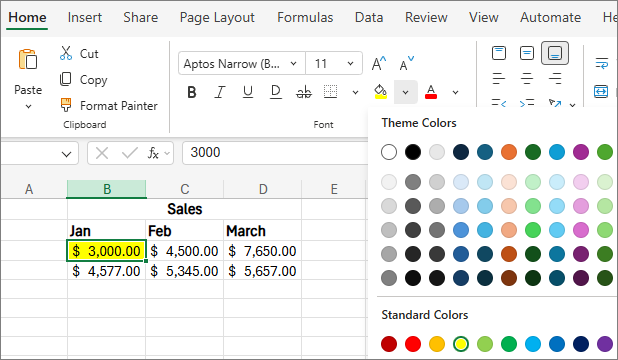618x360 pixels.
Task: Select the cell containing $ 7,650.00
Action: (x=262, y=251)
